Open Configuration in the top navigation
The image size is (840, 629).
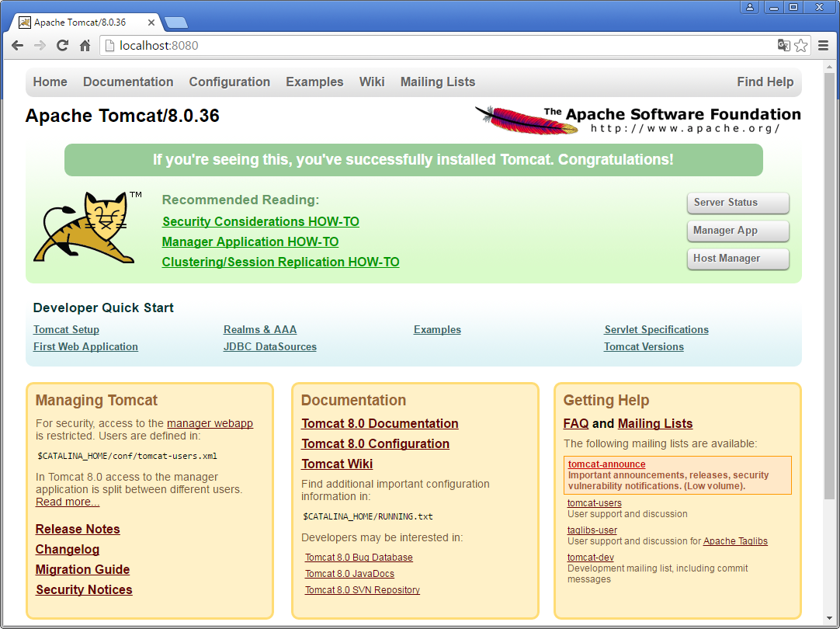229,82
